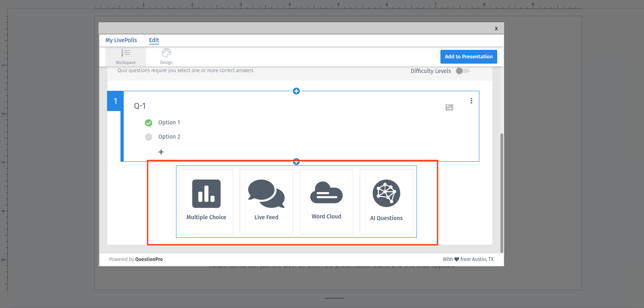644x308 pixels.
Task: Click the question number 1 badge
Action: tap(115, 101)
